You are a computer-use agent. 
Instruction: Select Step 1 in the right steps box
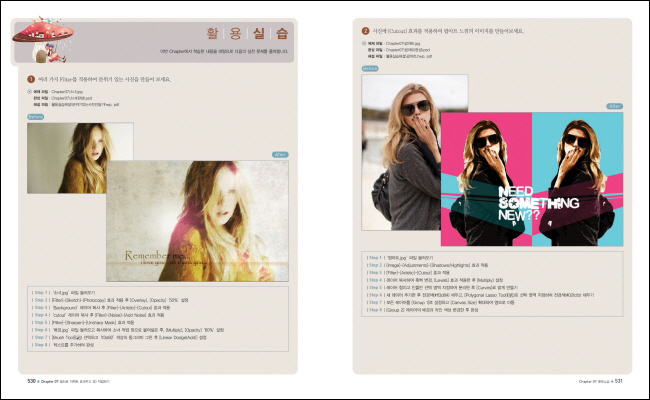(x=375, y=257)
